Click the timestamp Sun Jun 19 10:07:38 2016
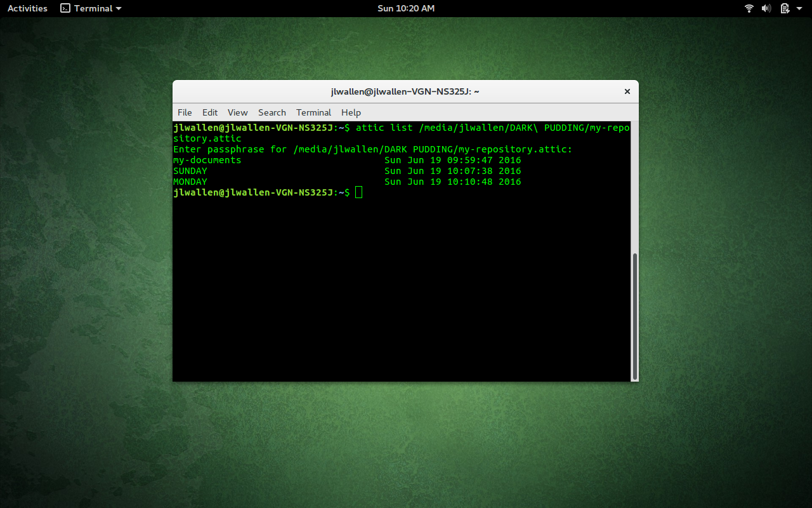Screen dimensions: 812x508 point(453,171)
